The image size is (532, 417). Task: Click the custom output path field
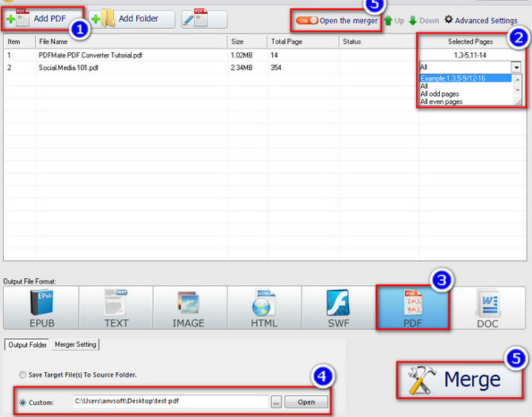(x=170, y=402)
